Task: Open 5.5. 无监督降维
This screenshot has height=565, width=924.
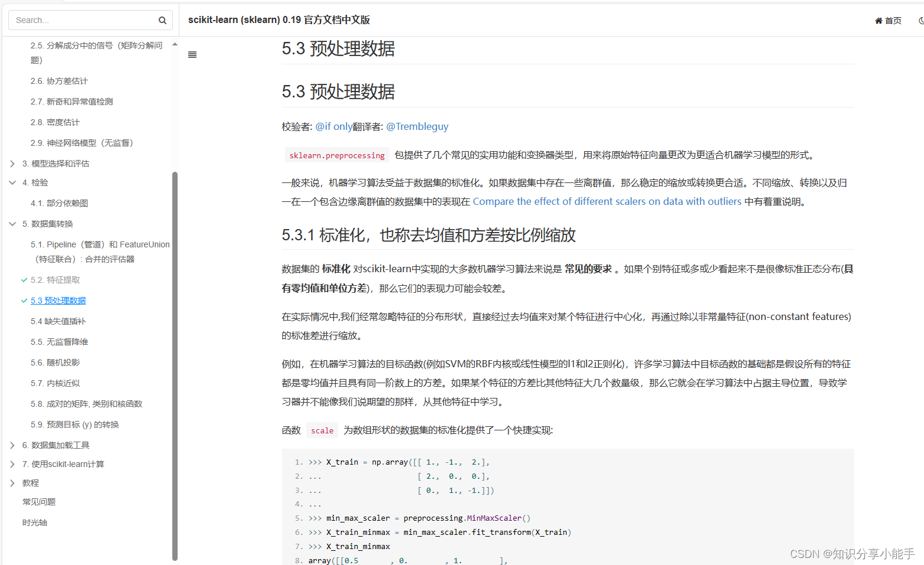Action: (x=59, y=342)
